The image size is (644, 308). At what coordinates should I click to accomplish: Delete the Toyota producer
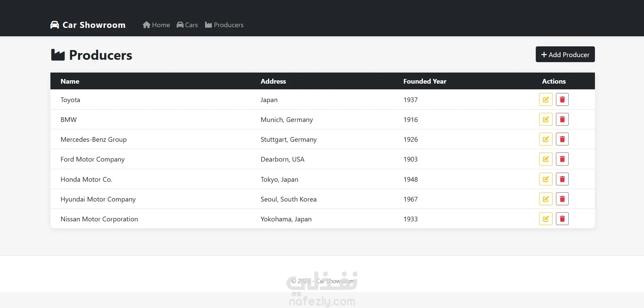coord(562,99)
